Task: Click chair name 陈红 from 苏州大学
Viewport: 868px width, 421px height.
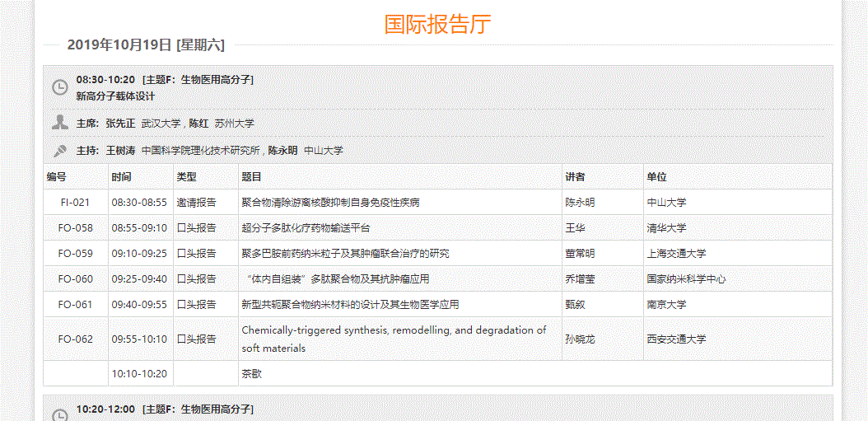Action: 198,124
